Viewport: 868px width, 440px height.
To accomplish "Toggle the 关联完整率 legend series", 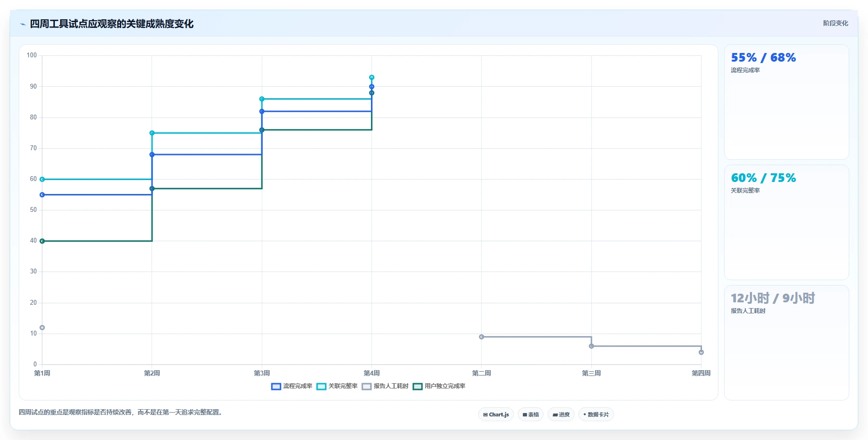I will [x=337, y=386].
